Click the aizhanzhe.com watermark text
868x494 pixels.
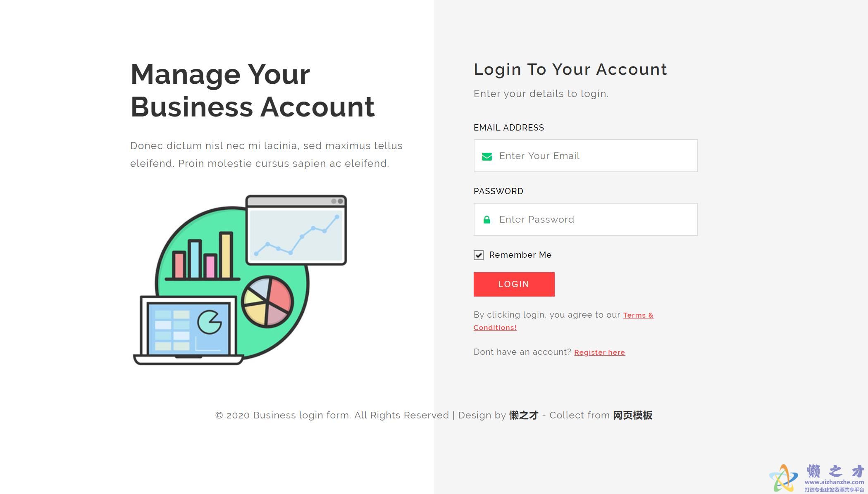click(834, 482)
